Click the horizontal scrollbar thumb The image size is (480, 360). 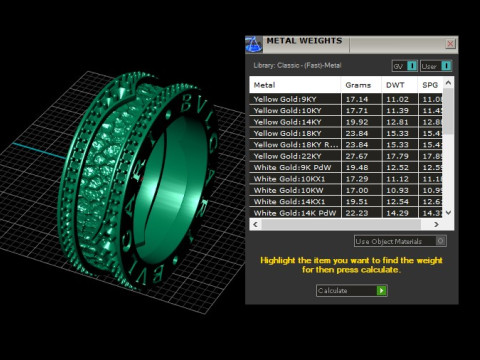[x=341, y=224]
